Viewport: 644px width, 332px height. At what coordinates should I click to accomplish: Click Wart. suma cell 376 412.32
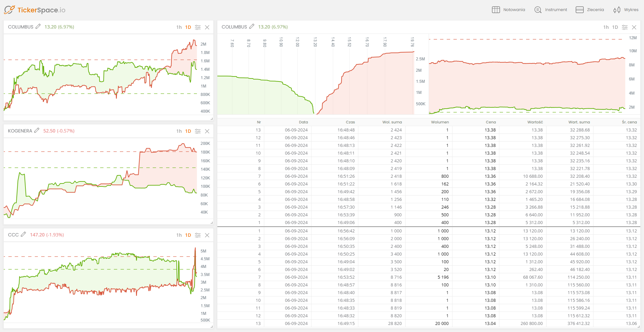[579, 323]
